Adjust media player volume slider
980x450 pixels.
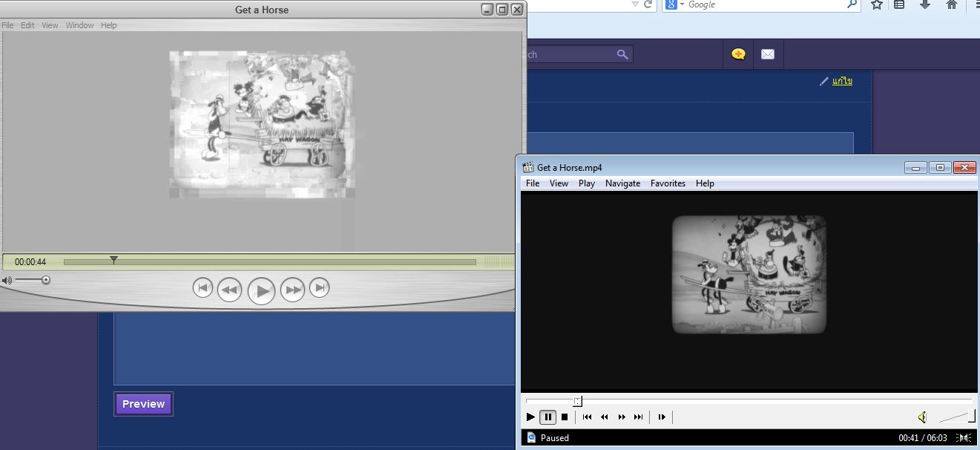click(956, 417)
